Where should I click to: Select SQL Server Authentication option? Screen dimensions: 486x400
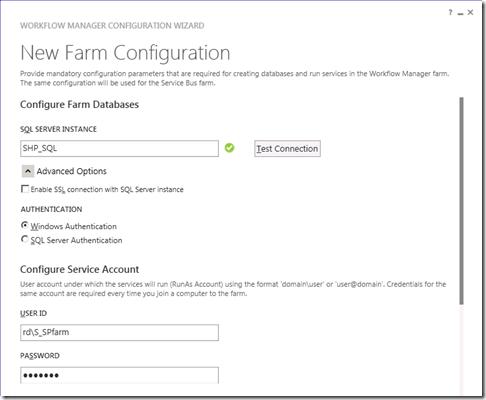pos(25,239)
